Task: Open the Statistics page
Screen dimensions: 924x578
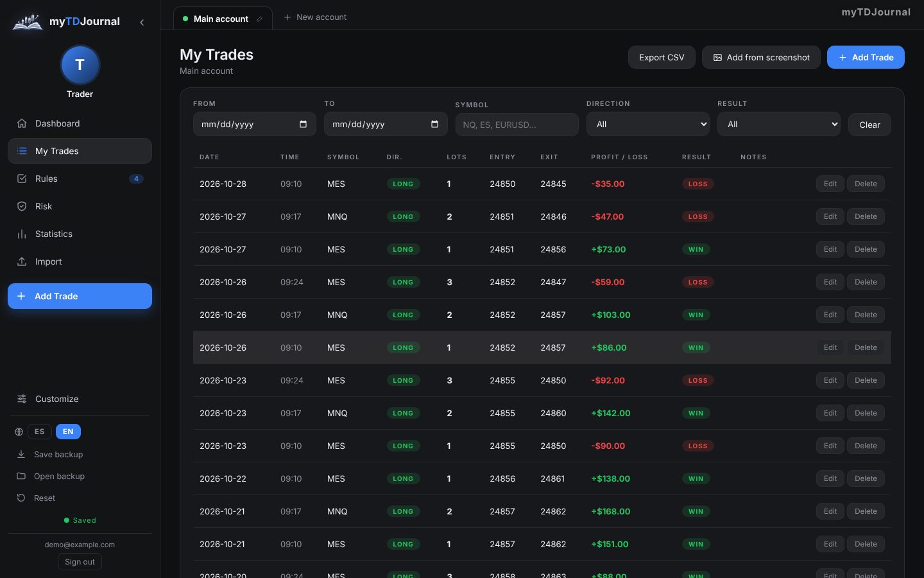Action: click(80, 234)
